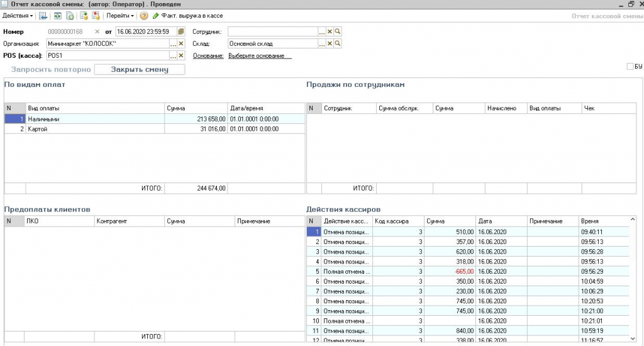
Task: Click Контрагент column header
Action: pos(130,221)
